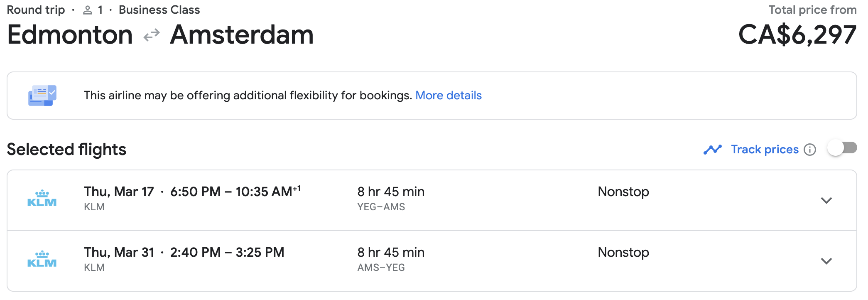Click the info icon beside Track prices
Viewport: 868px width, 300px height.
coord(810,150)
